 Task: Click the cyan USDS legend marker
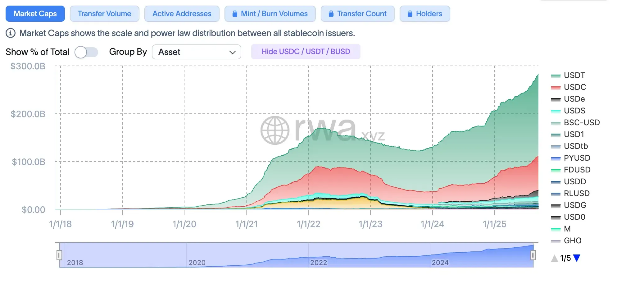point(556,111)
